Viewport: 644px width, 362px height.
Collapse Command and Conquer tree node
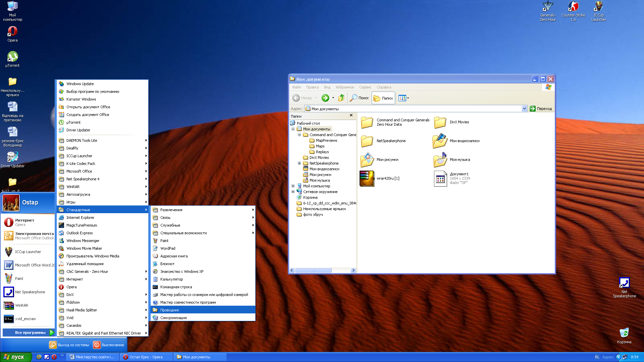[299, 135]
